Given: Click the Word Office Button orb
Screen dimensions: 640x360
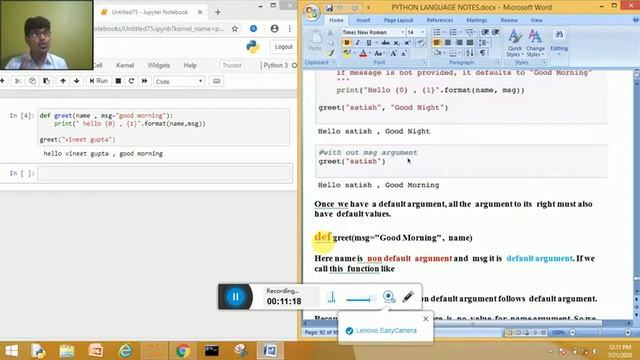Looking at the screenshot, I should (312, 12).
